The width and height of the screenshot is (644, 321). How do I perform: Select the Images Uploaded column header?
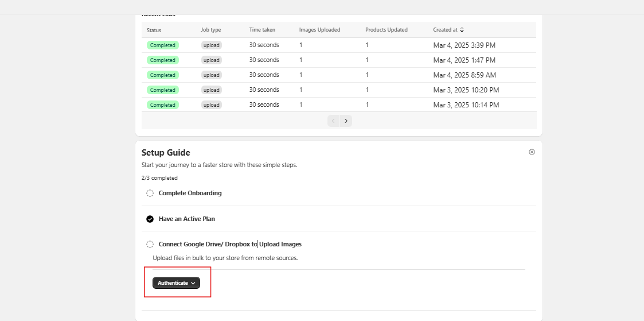pos(319,30)
